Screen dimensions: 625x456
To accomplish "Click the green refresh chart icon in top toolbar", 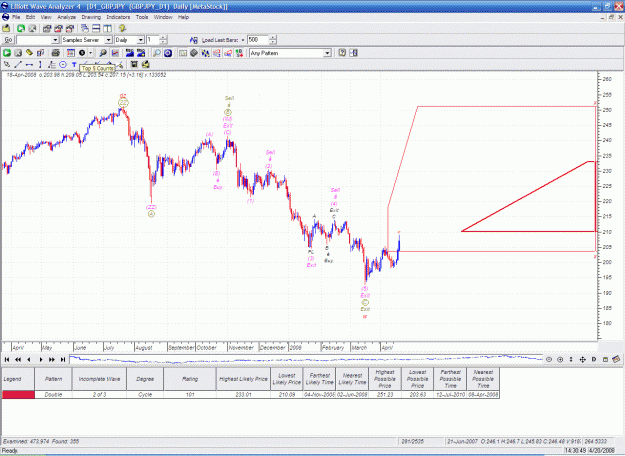I will [21, 28].
